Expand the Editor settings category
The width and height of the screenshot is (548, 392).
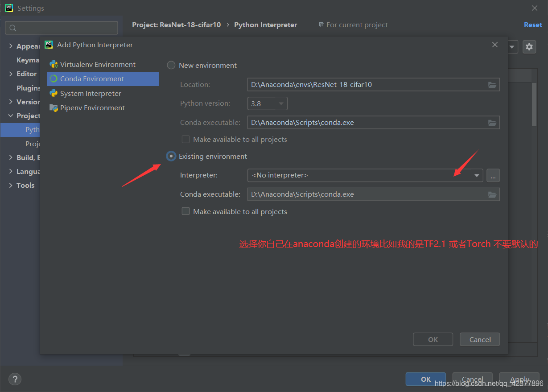click(x=11, y=74)
